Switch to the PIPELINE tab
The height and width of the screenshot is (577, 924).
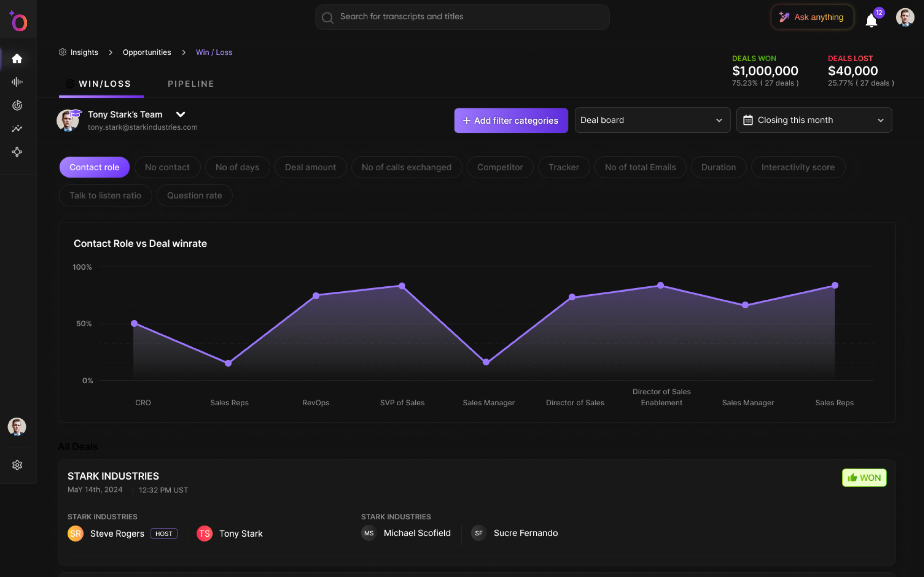(x=191, y=84)
